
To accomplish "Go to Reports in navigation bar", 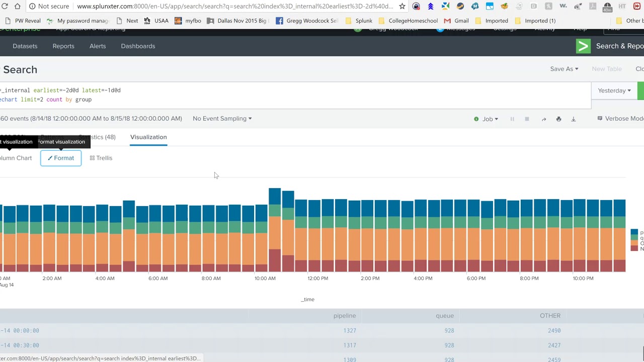I will (63, 46).
